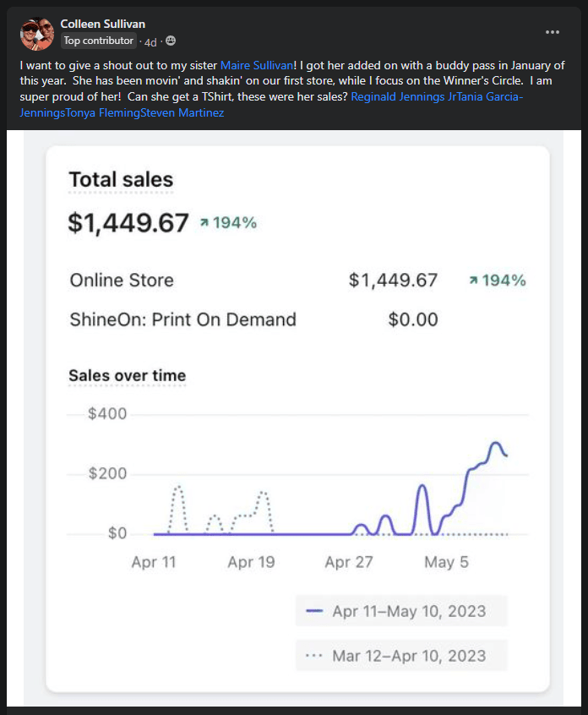Click the Top contributor badge
The image size is (588, 715).
(x=98, y=41)
